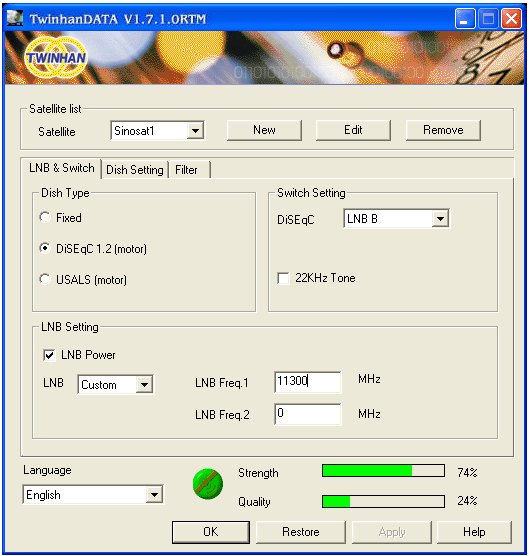Click the New satellite button
This screenshot has height=556, width=529.
[264, 130]
